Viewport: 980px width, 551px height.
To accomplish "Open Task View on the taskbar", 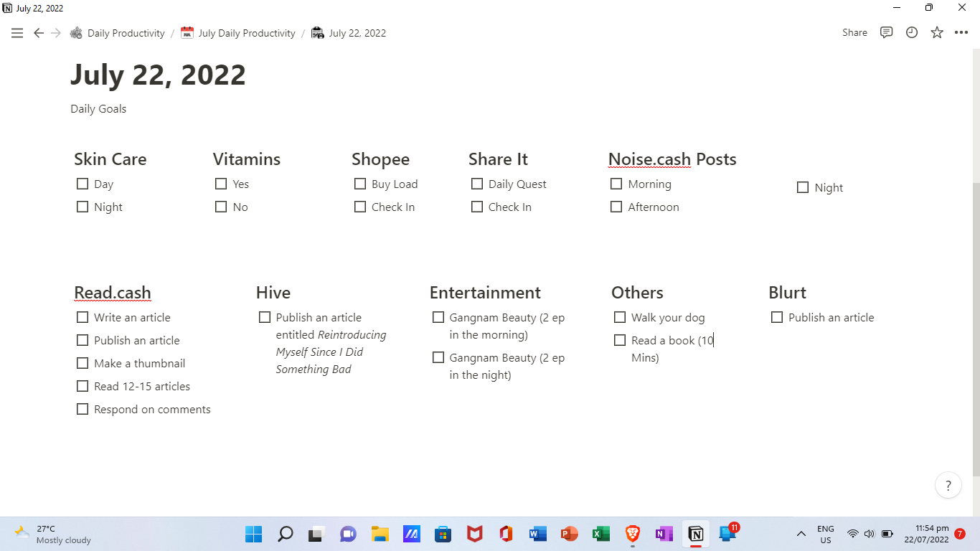I will tap(316, 534).
